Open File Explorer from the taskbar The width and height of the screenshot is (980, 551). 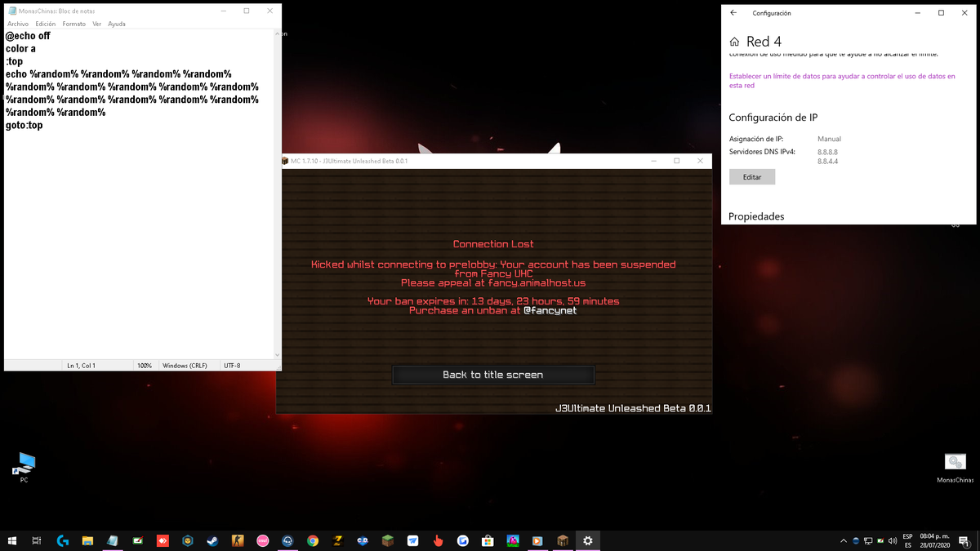pos(87,540)
